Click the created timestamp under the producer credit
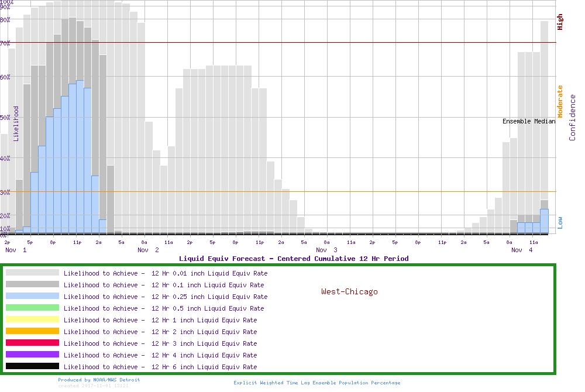 tap(93, 386)
